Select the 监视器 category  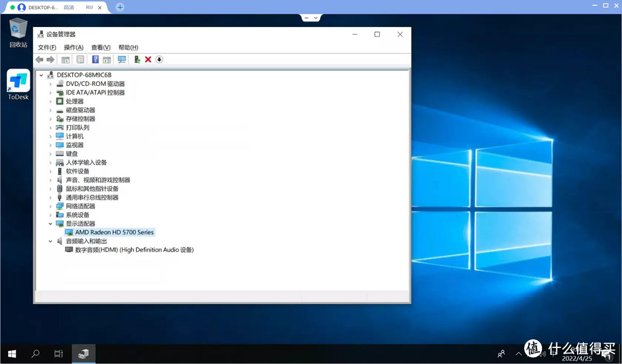pyautogui.click(x=74, y=145)
